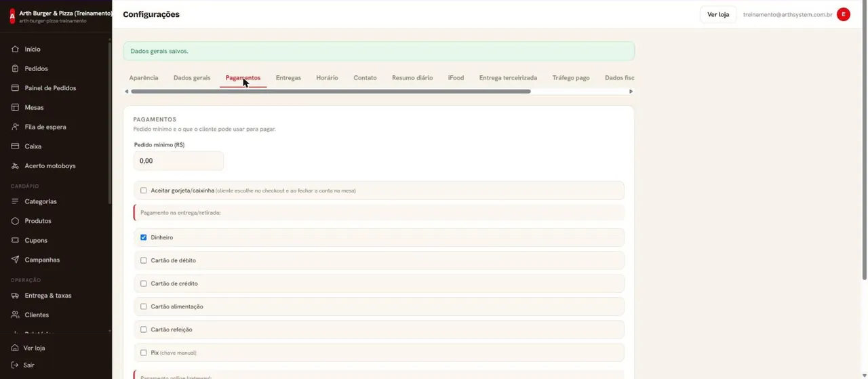The image size is (868, 379).
Task: Switch to the Aparência tab
Action: 144,78
